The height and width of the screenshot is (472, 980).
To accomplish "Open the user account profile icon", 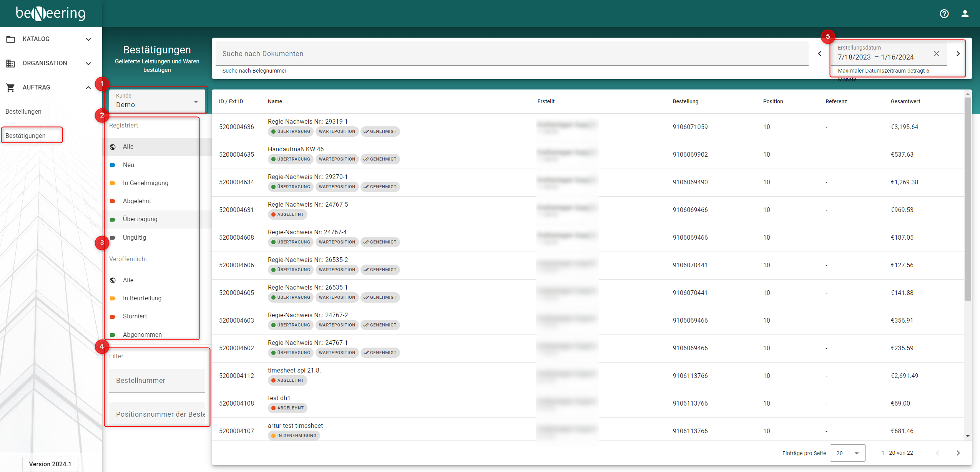I will tap(965, 14).
